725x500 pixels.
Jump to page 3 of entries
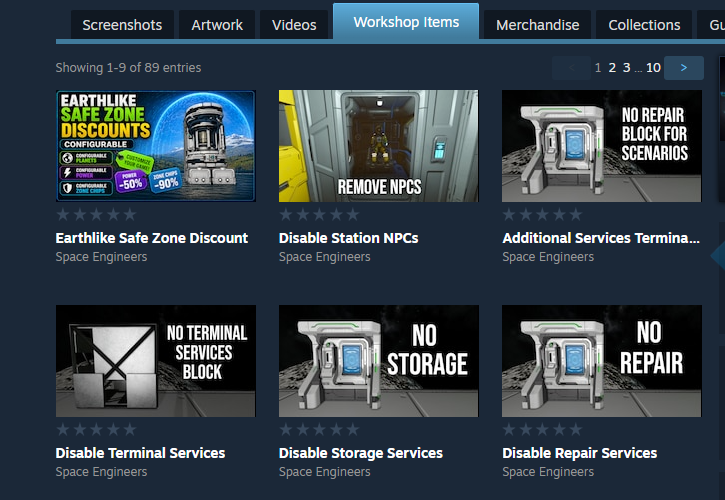[x=627, y=68]
